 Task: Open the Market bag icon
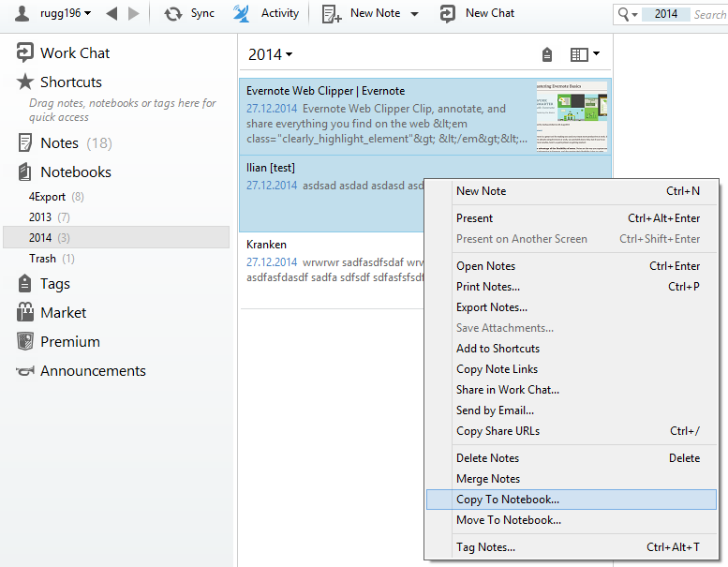[25, 312]
